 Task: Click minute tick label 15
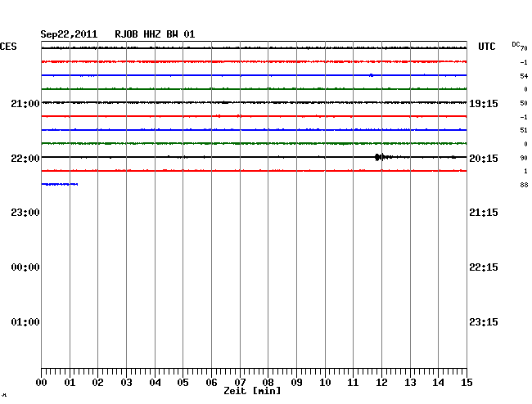click(x=467, y=383)
